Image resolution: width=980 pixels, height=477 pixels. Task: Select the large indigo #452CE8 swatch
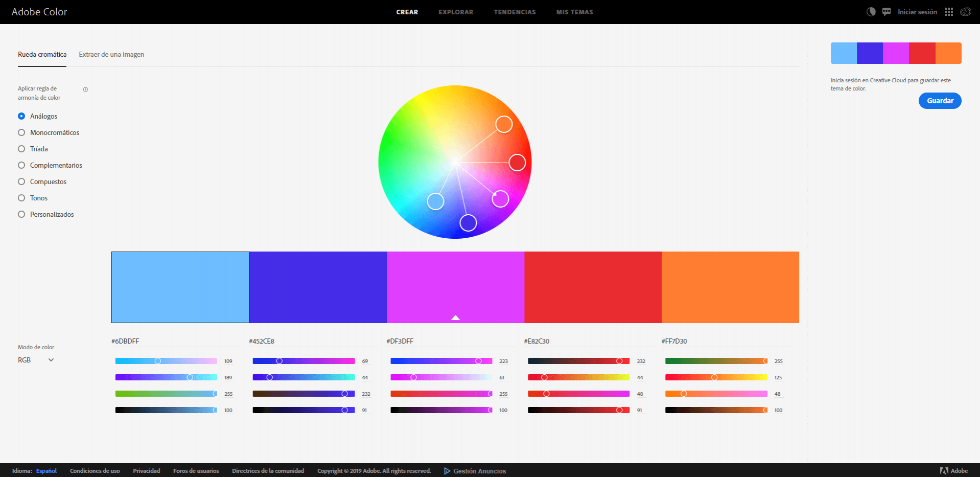coord(318,287)
